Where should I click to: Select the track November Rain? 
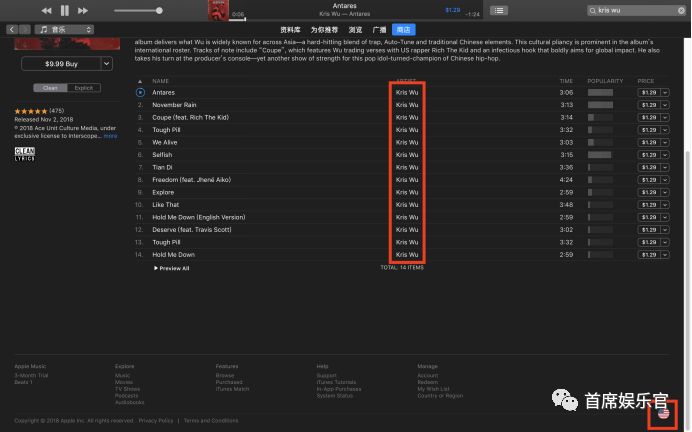(x=174, y=105)
